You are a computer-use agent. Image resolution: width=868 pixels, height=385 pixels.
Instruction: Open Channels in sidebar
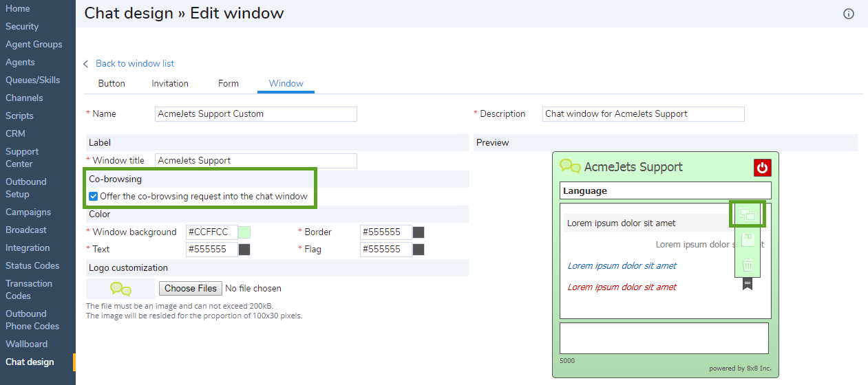tap(24, 98)
